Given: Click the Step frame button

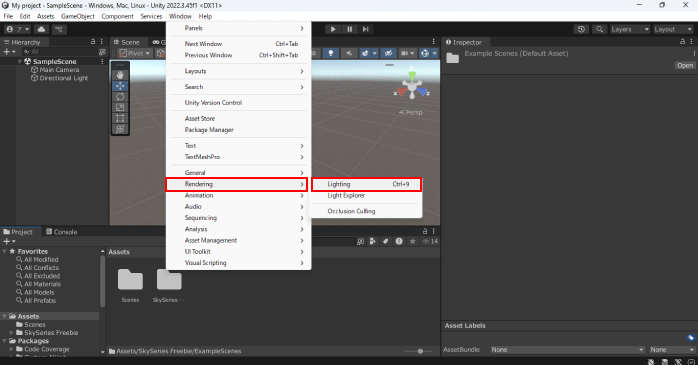Looking at the screenshot, I should (x=365, y=29).
